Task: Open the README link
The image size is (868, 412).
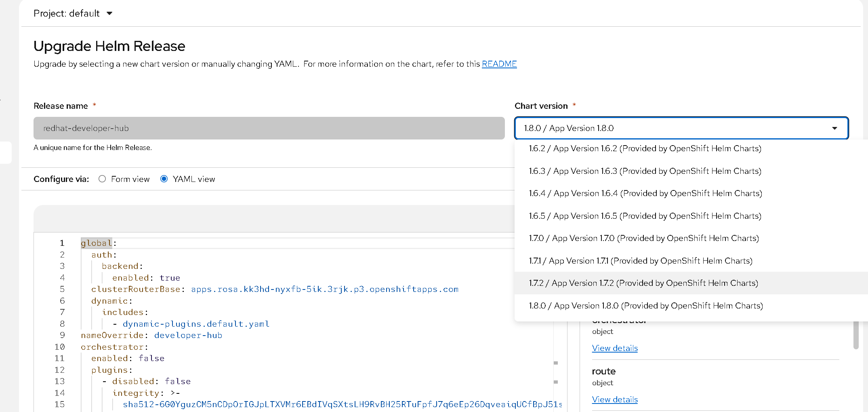Action: pos(499,64)
